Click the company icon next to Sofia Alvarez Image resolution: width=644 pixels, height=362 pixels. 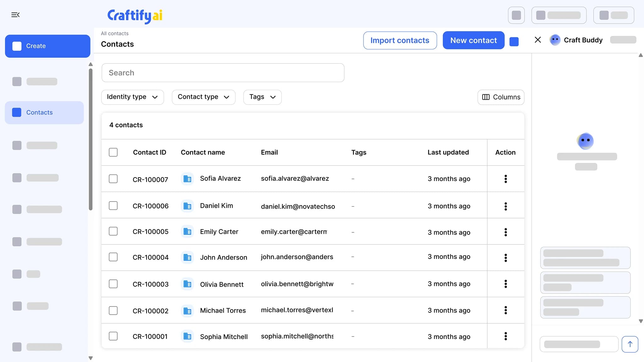187,179
